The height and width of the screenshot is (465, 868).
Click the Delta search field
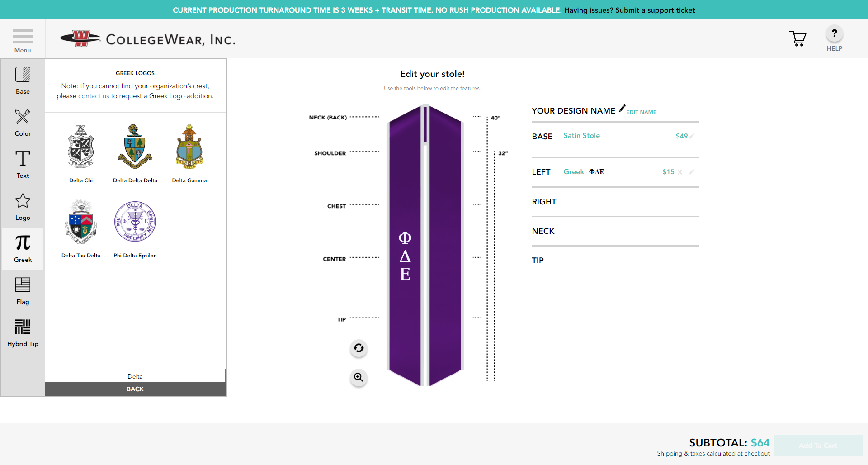point(135,376)
